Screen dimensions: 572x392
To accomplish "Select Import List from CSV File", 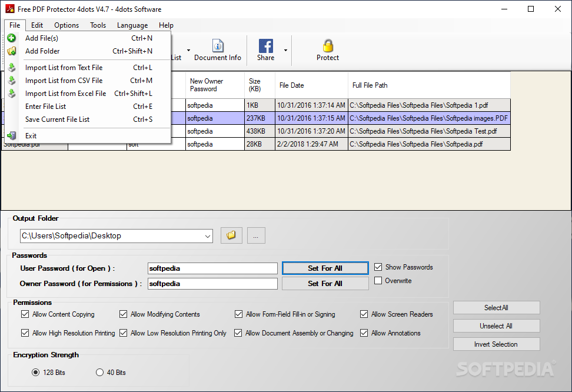I will (88, 80).
